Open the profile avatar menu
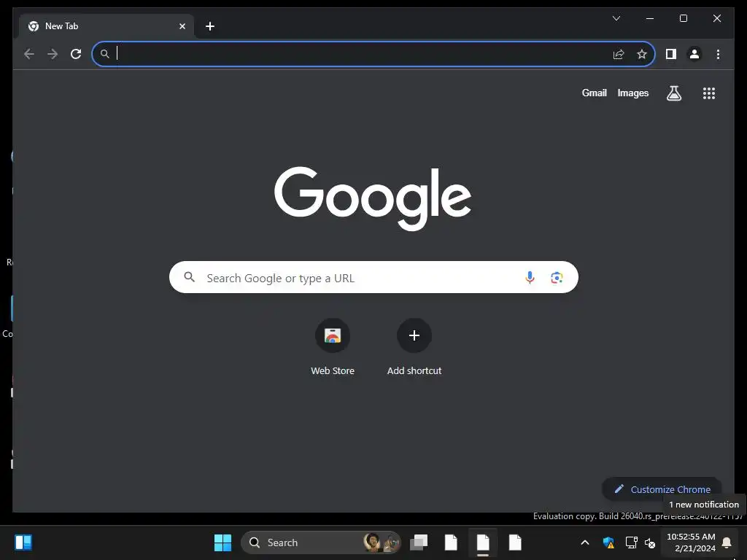747x560 pixels. tap(694, 54)
